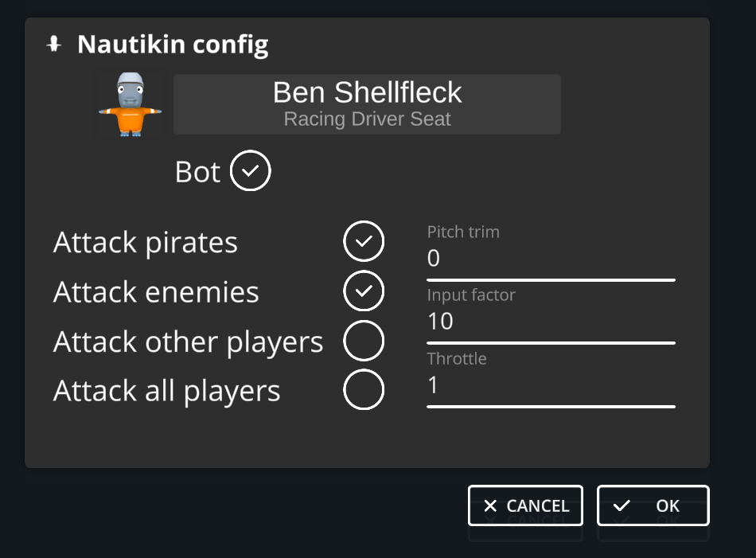Select the Ben Shellfleck name box
Image resolution: width=756 pixels, height=558 pixels.
pyautogui.click(x=367, y=104)
